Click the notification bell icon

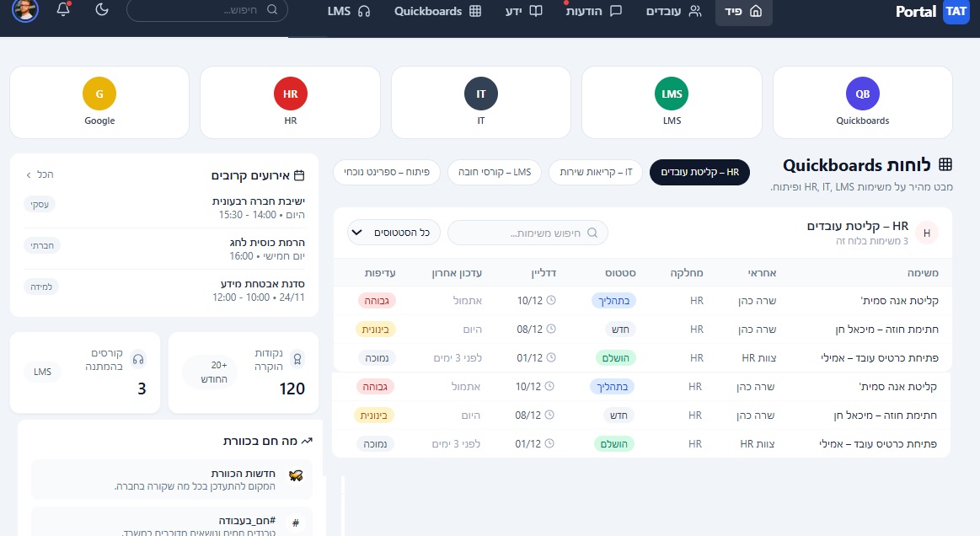[x=63, y=10]
